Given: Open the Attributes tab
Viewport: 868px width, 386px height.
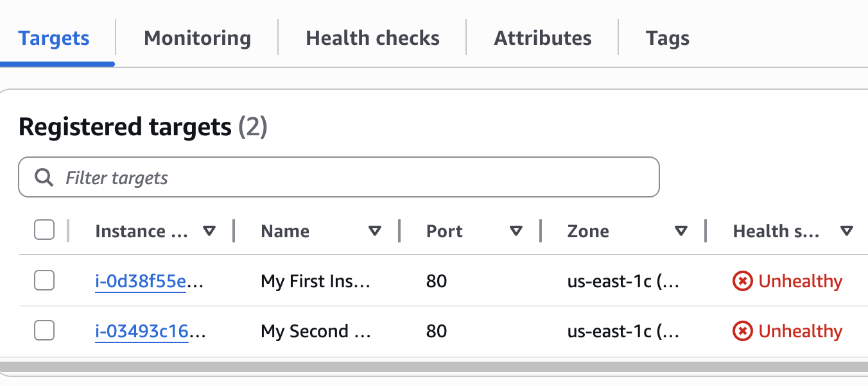Looking at the screenshot, I should pyautogui.click(x=542, y=38).
